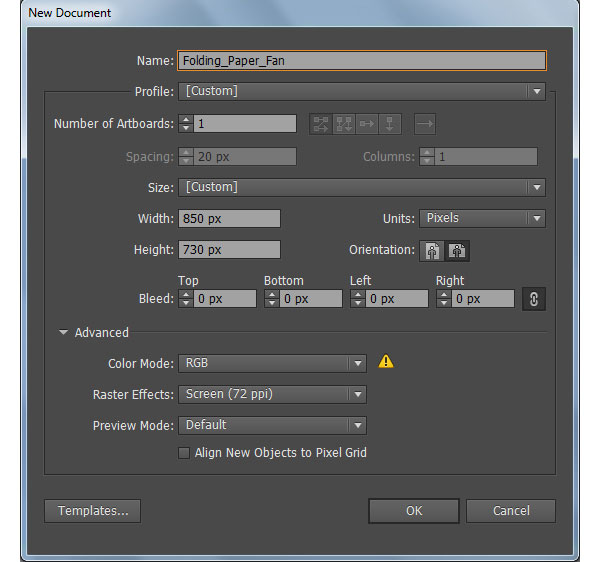Image resolution: width=600 pixels, height=562 pixels.
Task: Open the Raster Effects dropdown
Action: pyautogui.click(x=272, y=394)
